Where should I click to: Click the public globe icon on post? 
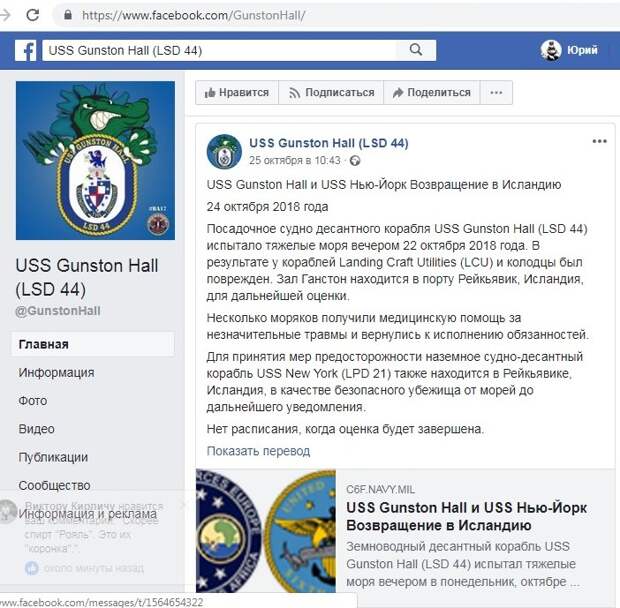coord(355,160)
